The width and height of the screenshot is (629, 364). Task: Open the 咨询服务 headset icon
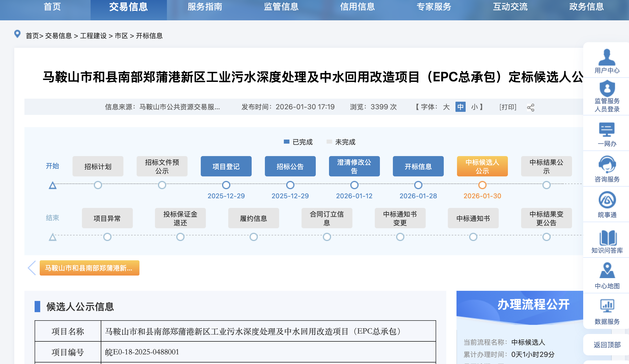(x=607, y=166)
